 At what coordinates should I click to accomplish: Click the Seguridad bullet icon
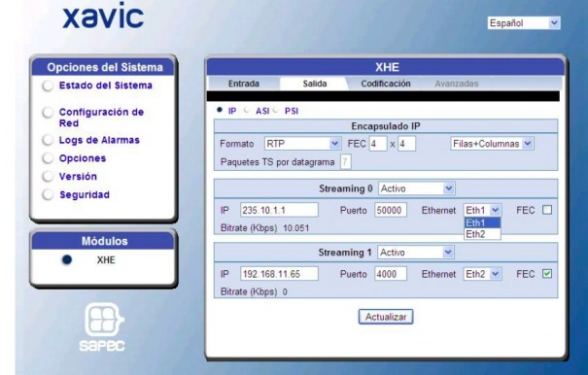[48, 194]
